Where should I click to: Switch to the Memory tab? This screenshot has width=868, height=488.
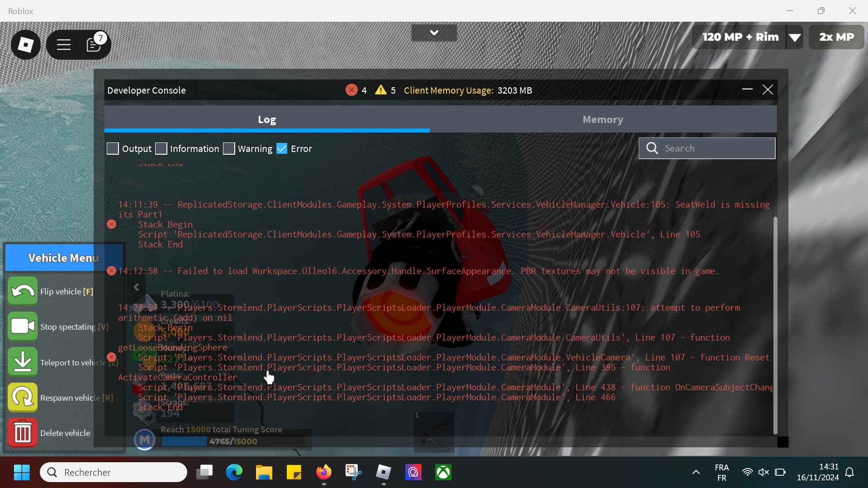(x=602, y=119)
